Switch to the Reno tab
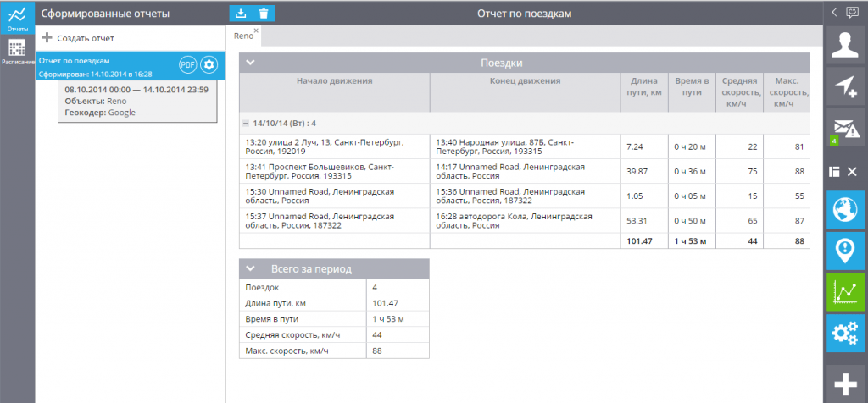Screen dimensions: 868x403 click(x=243, y=36)
